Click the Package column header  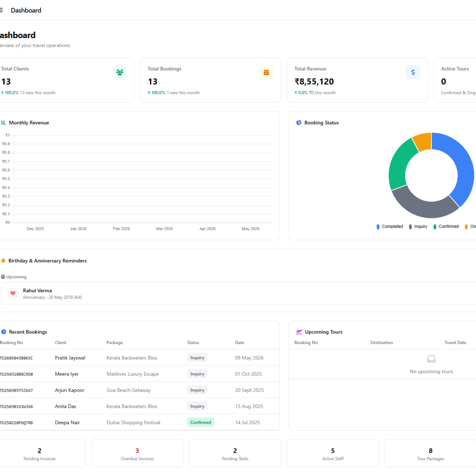(x=115, y=342)
